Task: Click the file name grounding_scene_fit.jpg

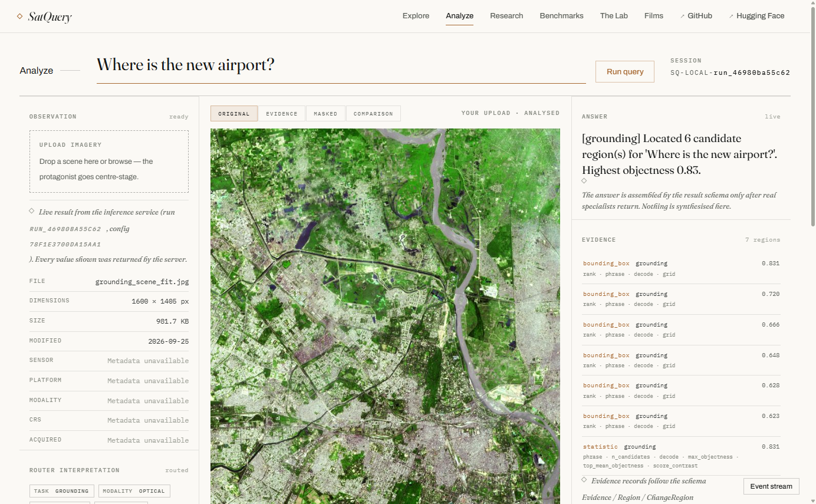Action: click(142, 282)
